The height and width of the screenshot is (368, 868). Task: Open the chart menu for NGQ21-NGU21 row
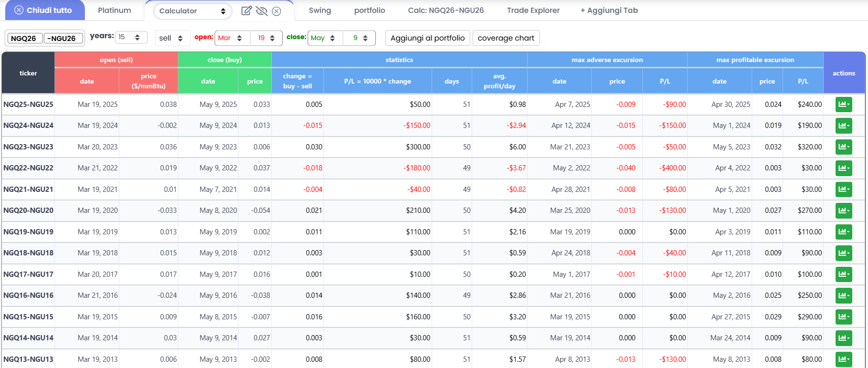[x=844, y=189]
